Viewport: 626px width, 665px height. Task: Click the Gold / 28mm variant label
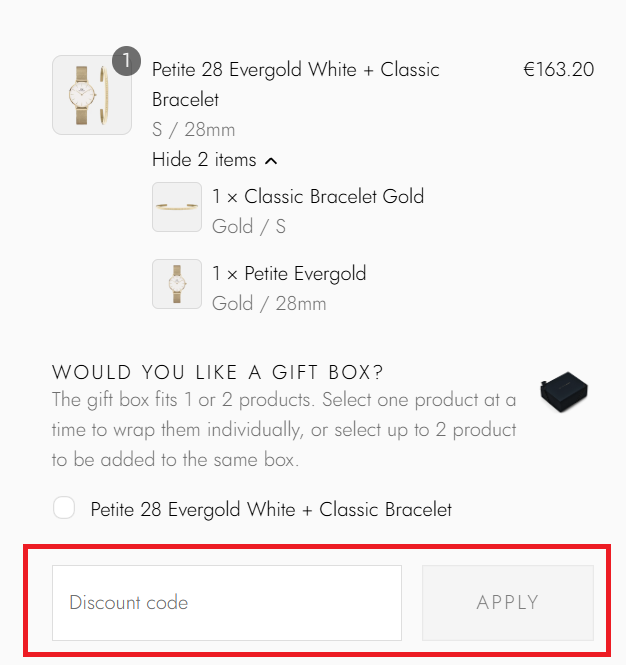269,303
